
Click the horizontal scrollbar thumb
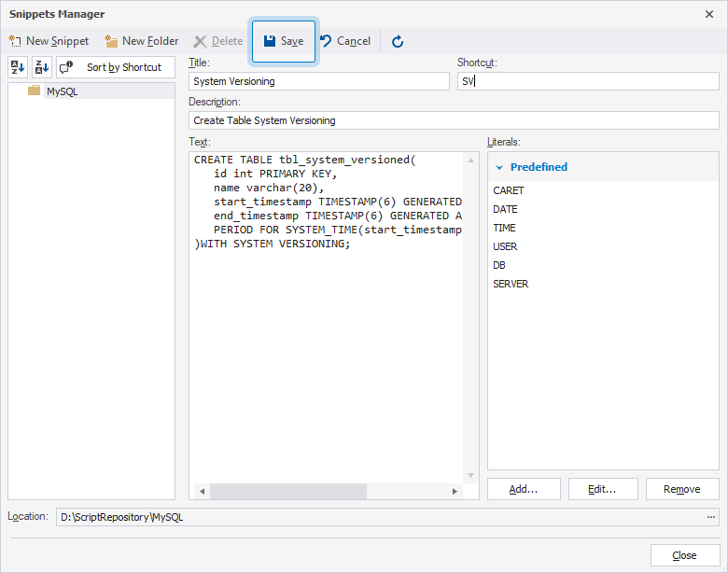(x=288, y=491)
